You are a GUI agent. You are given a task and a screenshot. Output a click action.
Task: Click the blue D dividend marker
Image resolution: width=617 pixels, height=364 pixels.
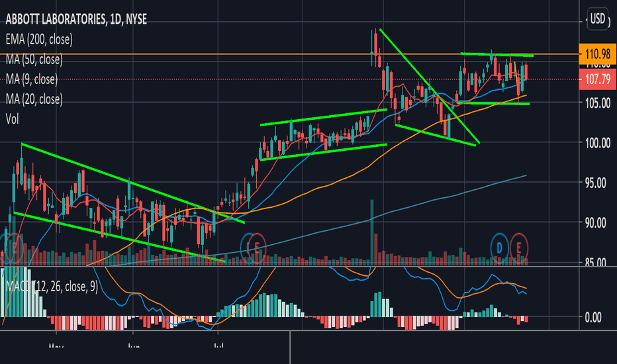click(499, 248)
